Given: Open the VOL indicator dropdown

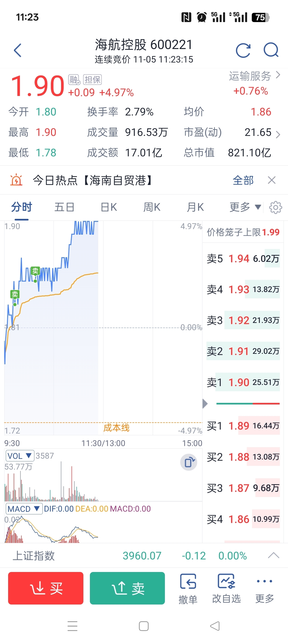Looking at the screenshot, I should pyautogui.click(x=20, y=456).
